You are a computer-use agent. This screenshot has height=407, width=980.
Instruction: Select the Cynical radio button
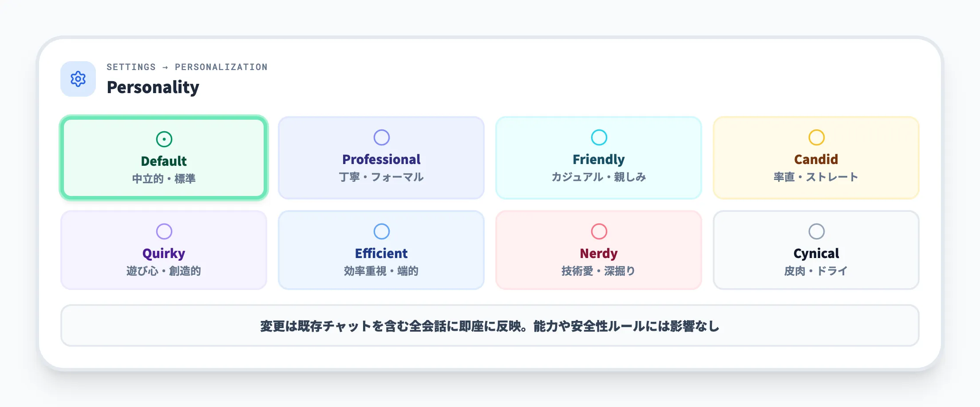pos(816,231)
